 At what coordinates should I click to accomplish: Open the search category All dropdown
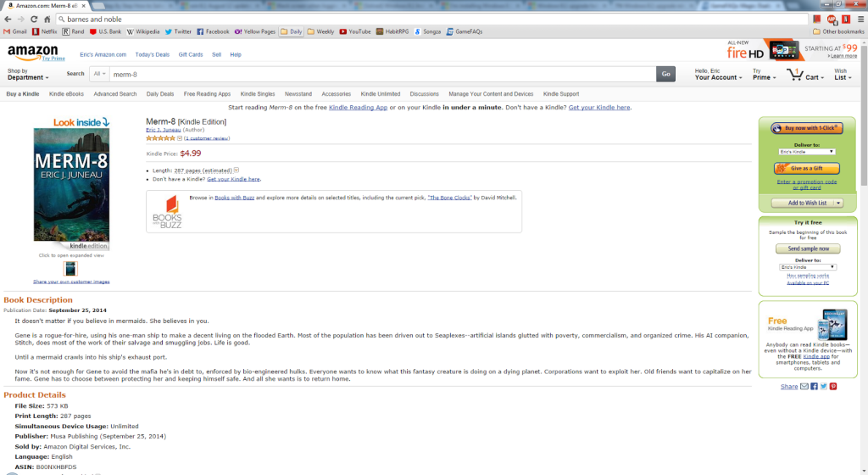click(100, 74)
